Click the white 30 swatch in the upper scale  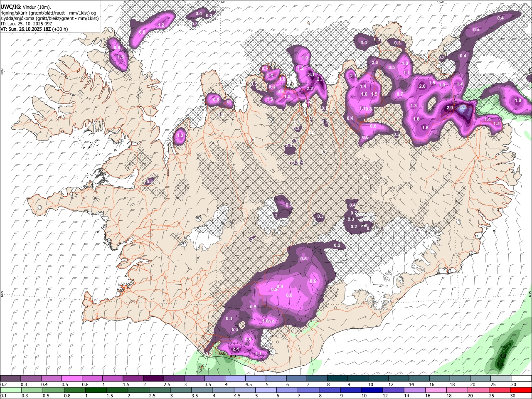click(x=521, y=379)
